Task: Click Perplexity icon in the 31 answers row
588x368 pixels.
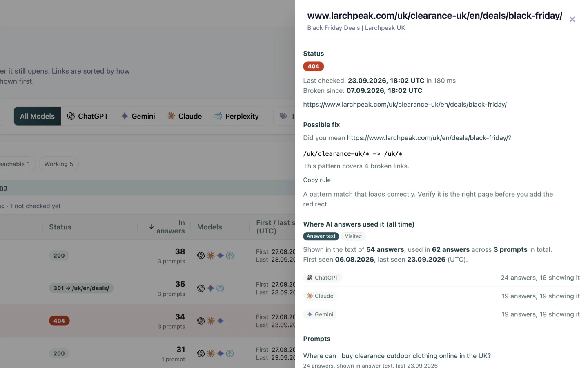Action: [230, 354]
